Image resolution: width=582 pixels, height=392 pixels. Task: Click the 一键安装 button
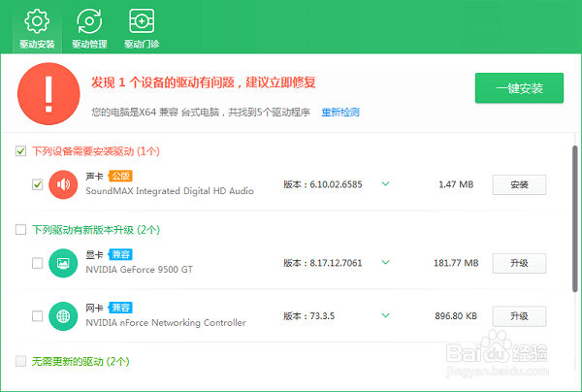pos(519,88)
